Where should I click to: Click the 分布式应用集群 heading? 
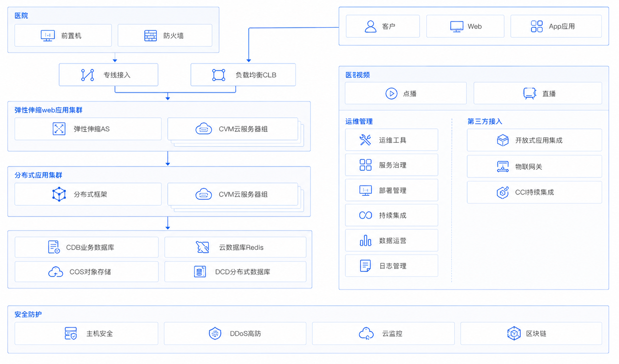(x=38, y=175)
